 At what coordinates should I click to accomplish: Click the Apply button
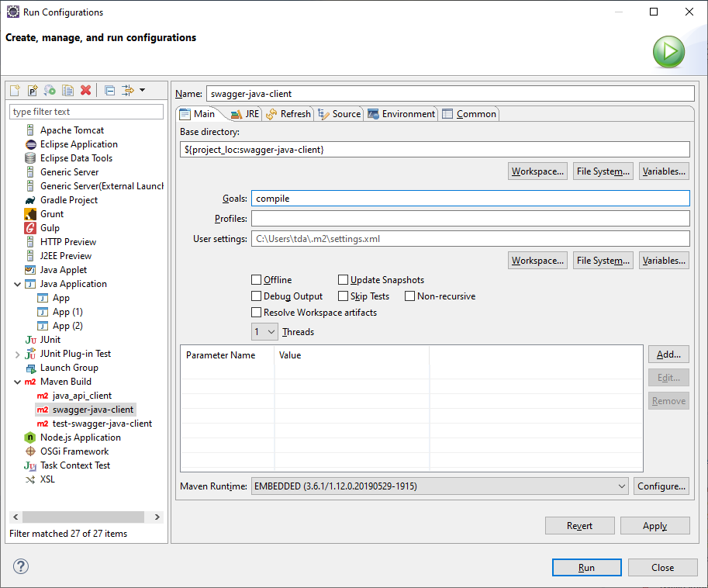point(654,526)
